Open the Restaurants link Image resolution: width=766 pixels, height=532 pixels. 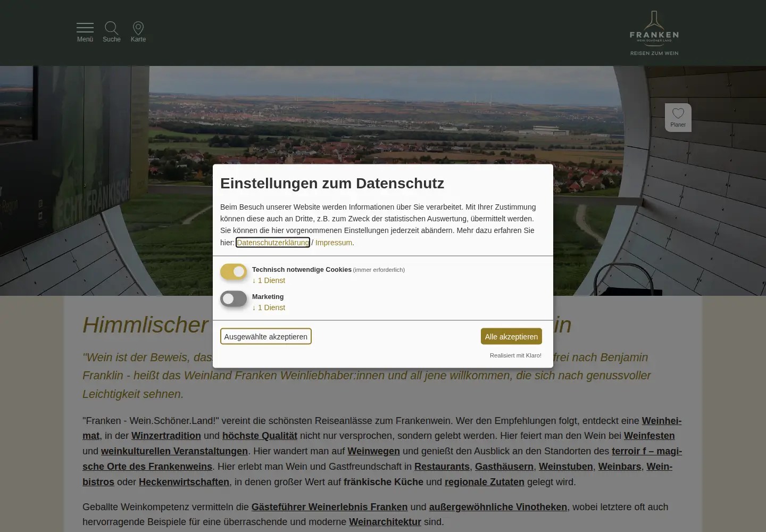[442, 467]
